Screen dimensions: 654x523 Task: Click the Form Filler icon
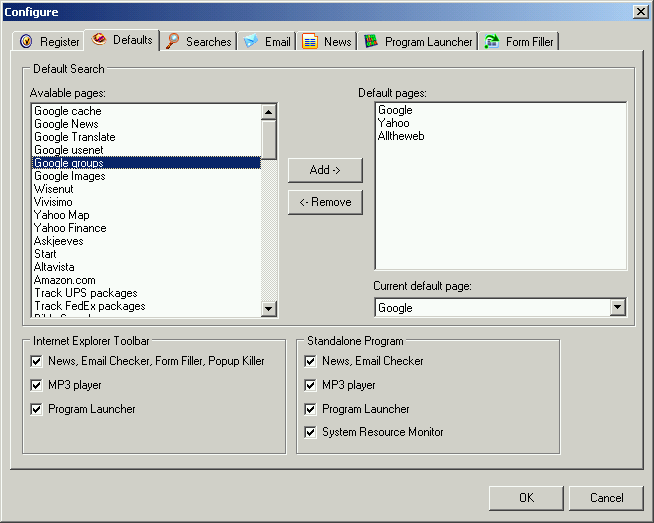point(492,41)
